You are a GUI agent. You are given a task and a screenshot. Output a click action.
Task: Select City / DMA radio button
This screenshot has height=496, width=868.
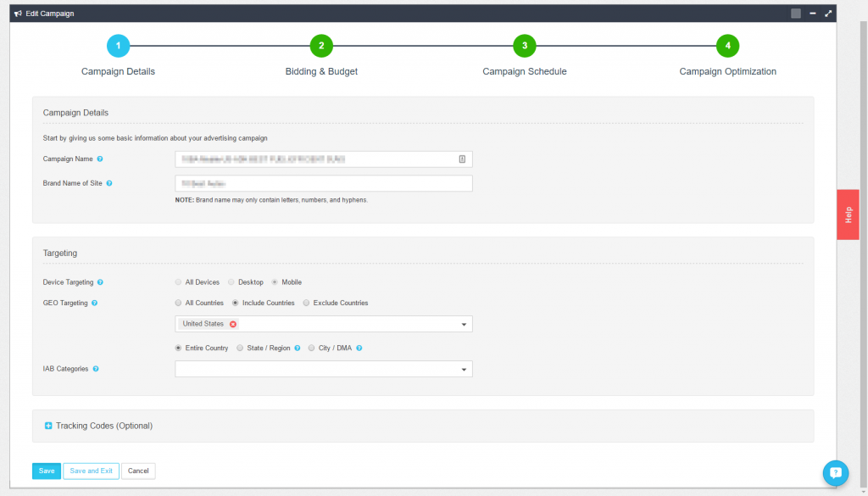coord(311,348)
